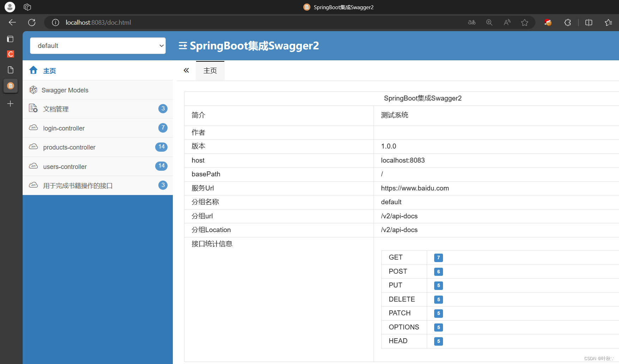Start read aloud with the A icon

(x=507, y=23)
